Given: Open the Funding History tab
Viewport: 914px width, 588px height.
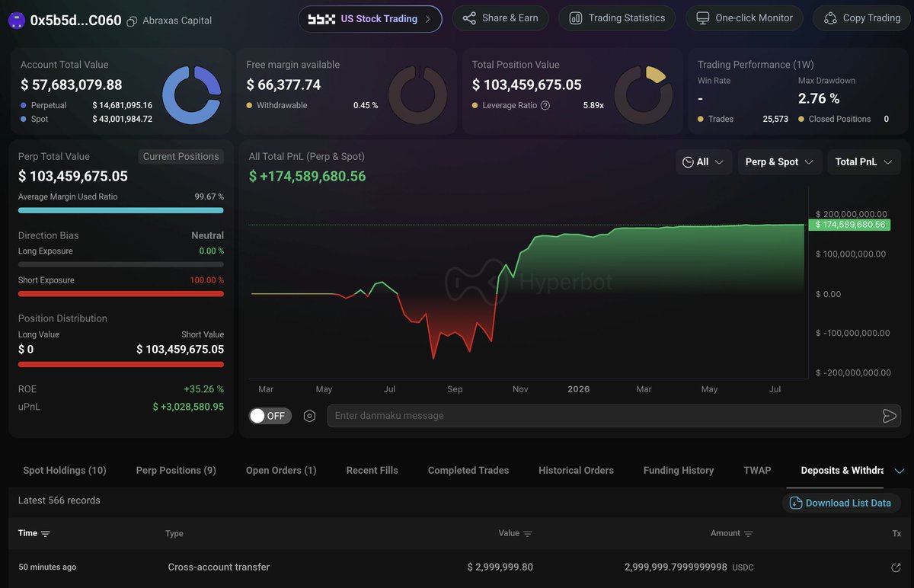Looking at the screenshot, I should [678, 471].
